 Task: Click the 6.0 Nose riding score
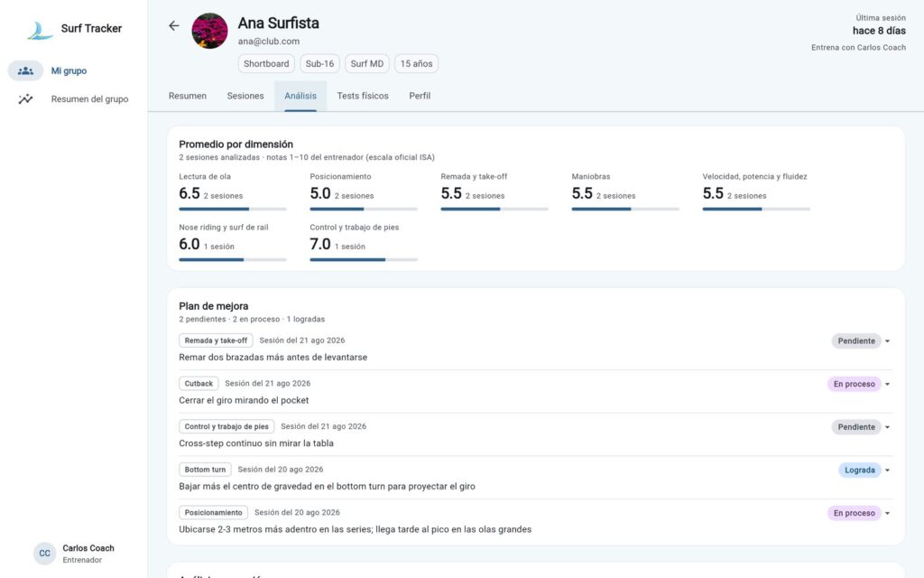click(189, 244)
